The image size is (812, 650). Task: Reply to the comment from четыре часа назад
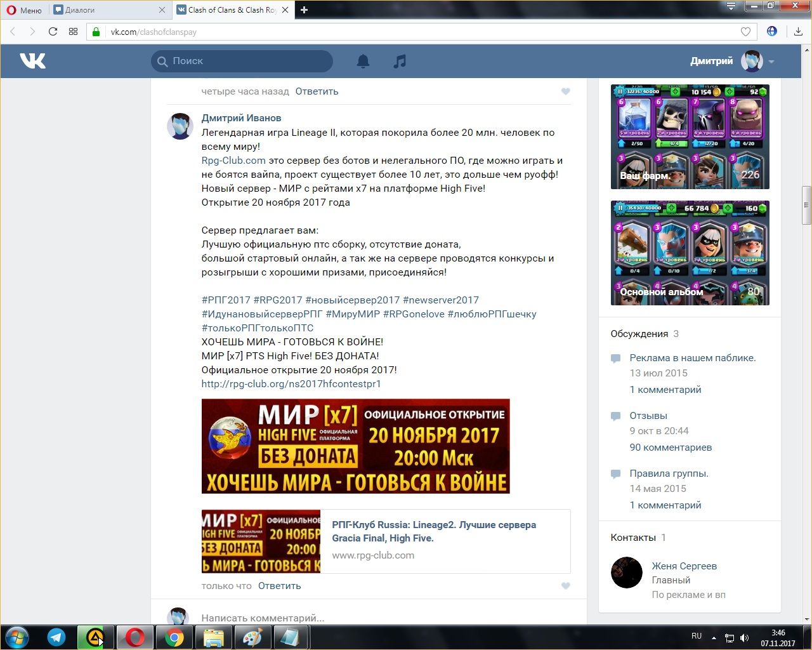[x=317, y=91]
